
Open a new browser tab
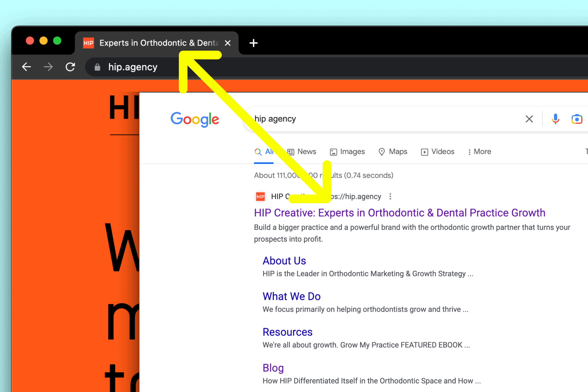coord(253,43)
